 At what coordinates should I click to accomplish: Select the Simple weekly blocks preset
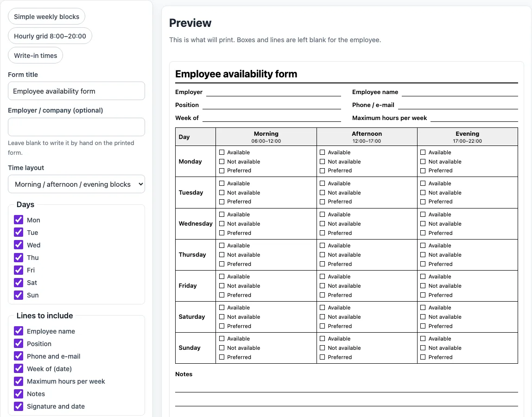click(46, 17)
